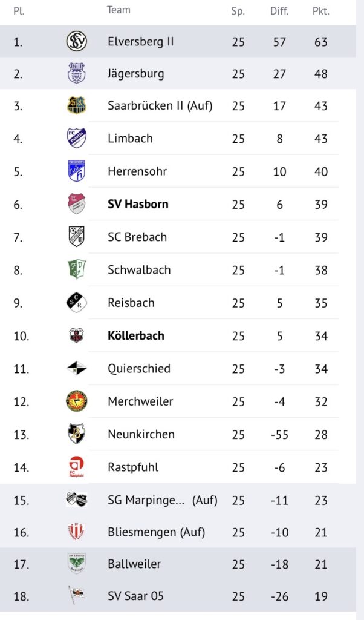The width and height of the screenshot is (364, 620).
Task: Click the SV Saar 05 team name
Action: tap(135, 596)
